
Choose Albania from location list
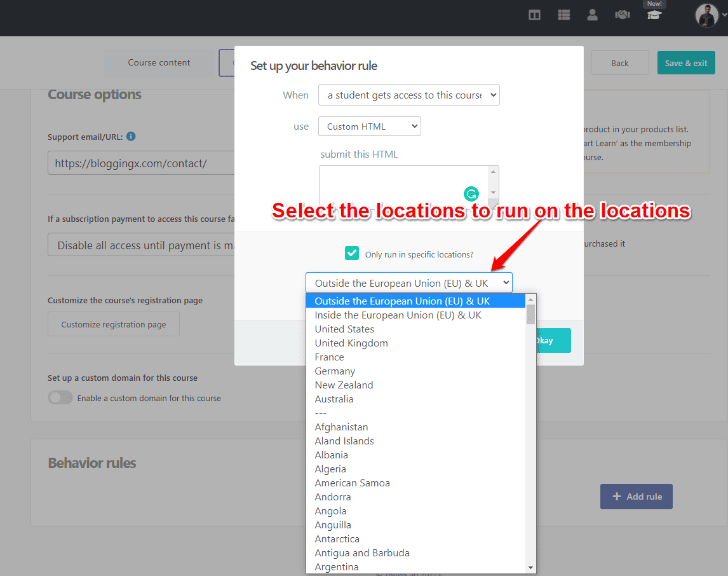[415, 455]
